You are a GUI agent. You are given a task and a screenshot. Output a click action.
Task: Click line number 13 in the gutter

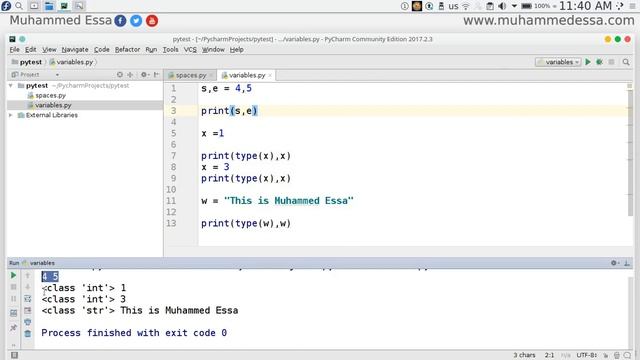pyautogui.click(x=171, y=223)
